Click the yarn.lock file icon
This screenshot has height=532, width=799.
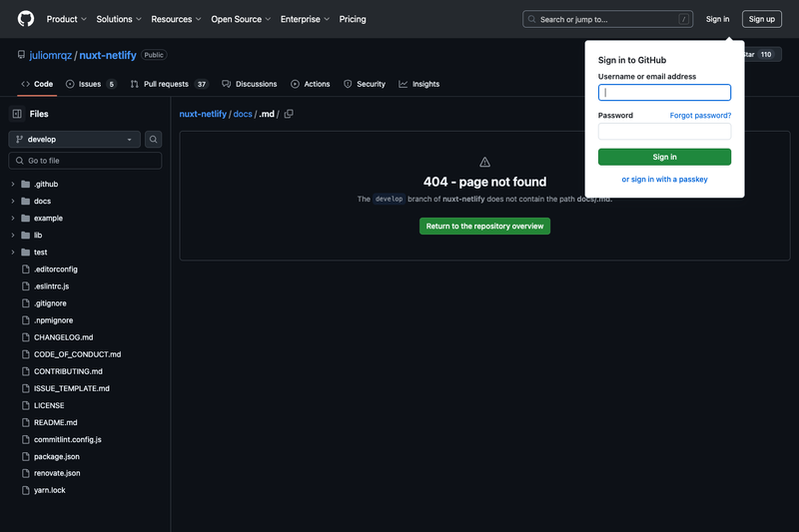pyautogui.click(x=26, y=490)
